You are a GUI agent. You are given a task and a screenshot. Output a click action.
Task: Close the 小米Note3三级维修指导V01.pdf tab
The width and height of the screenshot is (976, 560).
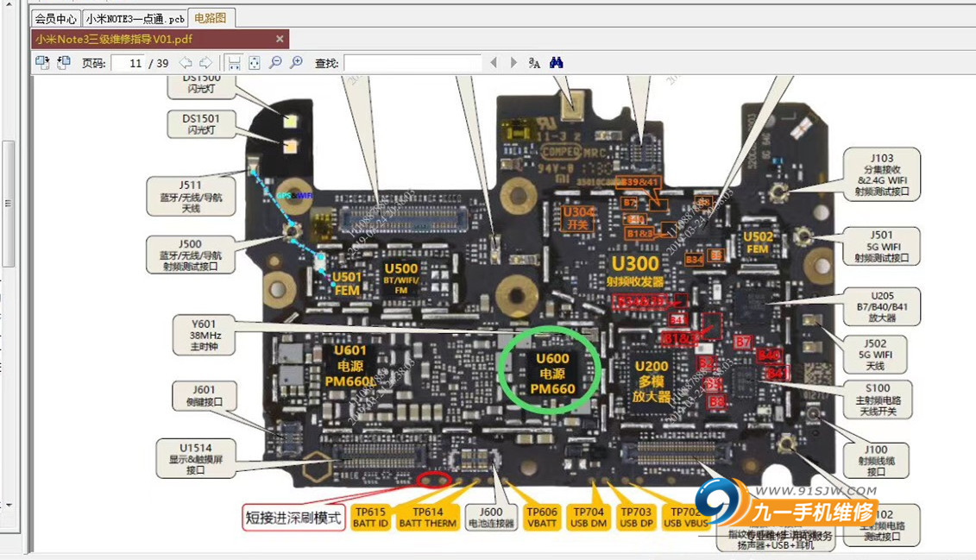tap(280, 39)
